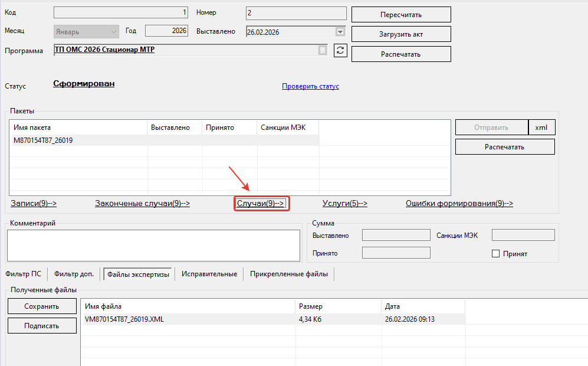Follow the Проверить статус link
The image size is (588, 366).
coord(310,86)
